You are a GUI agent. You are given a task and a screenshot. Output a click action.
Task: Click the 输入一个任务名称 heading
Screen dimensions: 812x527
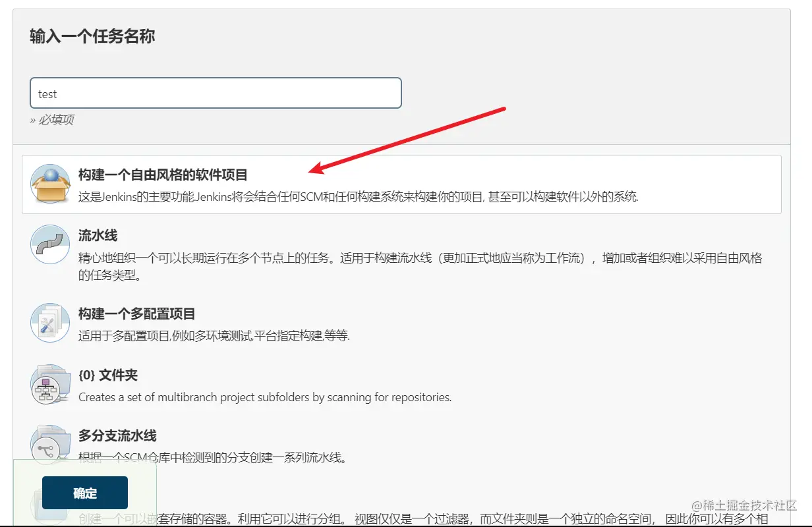pos(92,36)
